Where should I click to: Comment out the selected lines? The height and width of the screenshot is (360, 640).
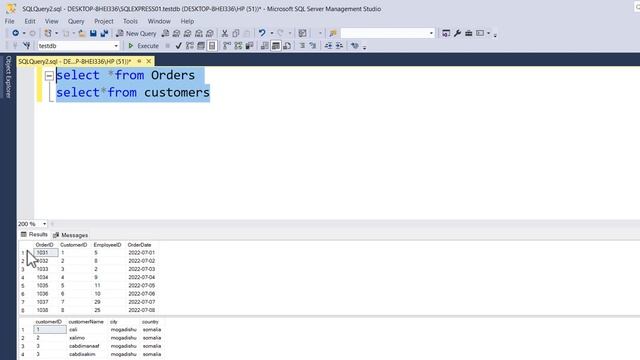point(302,46)
